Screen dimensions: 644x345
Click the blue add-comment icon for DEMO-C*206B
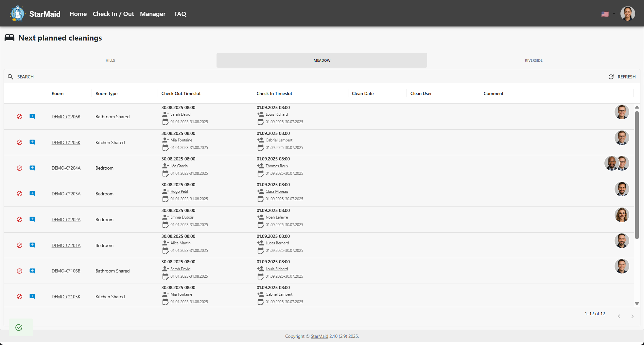pos(32,116)
